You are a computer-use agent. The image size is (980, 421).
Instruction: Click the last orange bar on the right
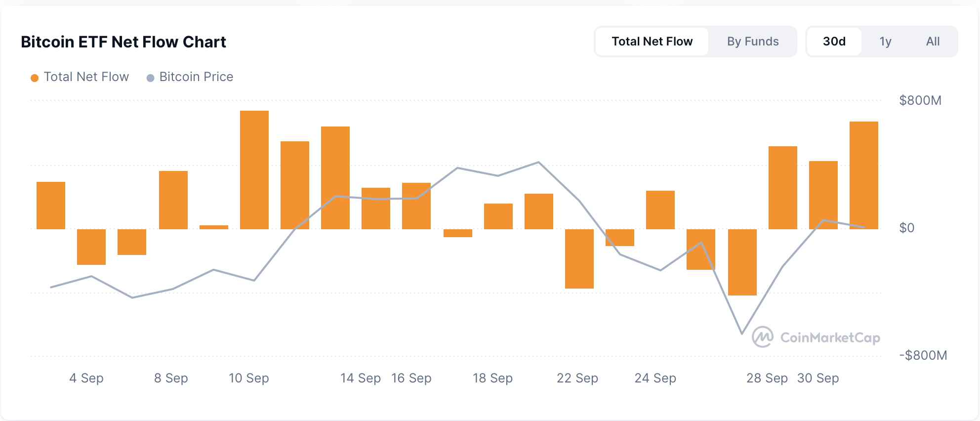863,175
